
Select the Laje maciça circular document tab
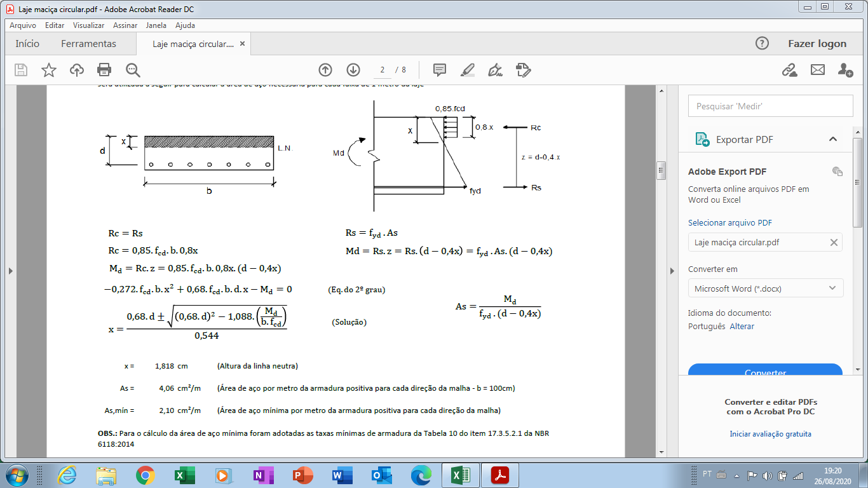[x=193, y=44]
